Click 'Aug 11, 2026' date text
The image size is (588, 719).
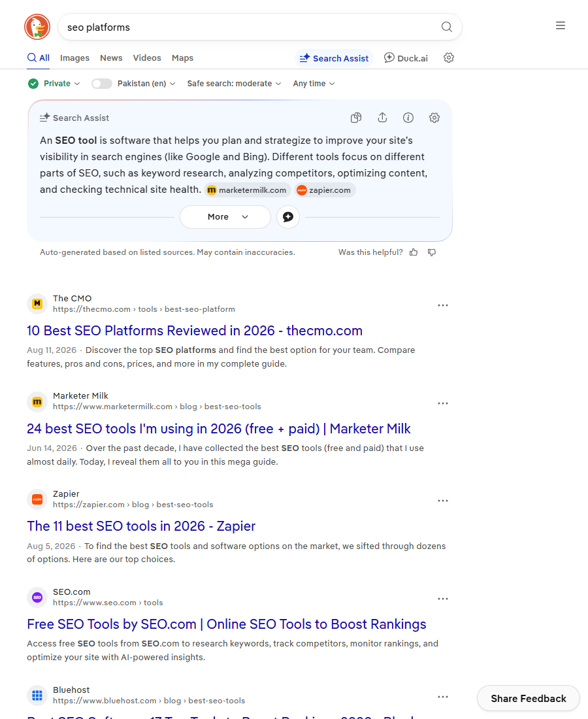click(52, 350)
